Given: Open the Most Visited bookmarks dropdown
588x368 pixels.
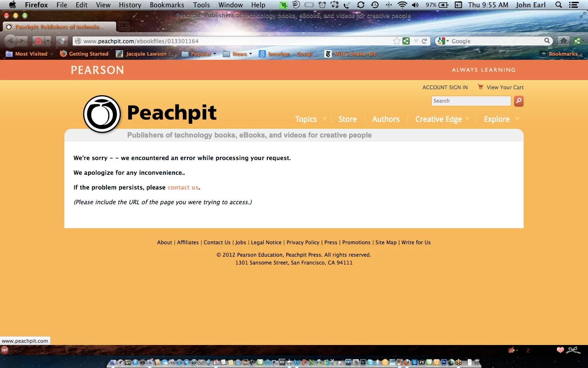Looking at the screenshot, I should click(29, 54).
